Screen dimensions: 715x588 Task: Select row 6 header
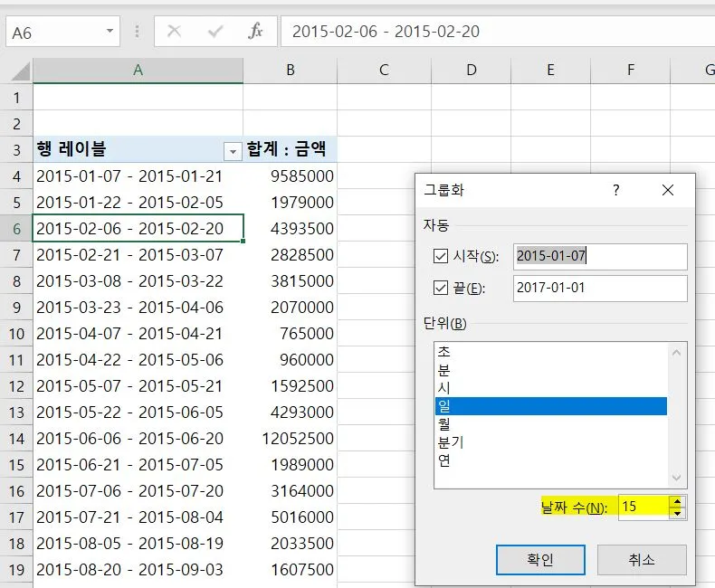click(x=16, y=229)
